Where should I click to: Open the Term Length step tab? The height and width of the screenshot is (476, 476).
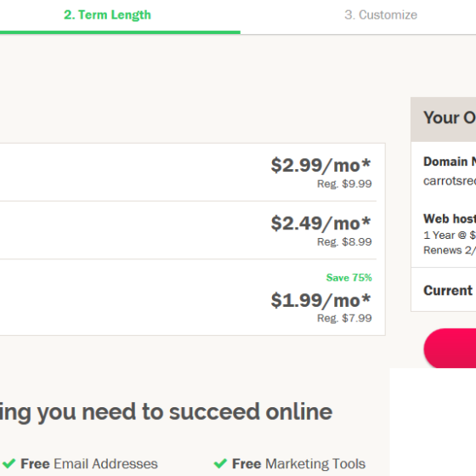coord(107,15)
